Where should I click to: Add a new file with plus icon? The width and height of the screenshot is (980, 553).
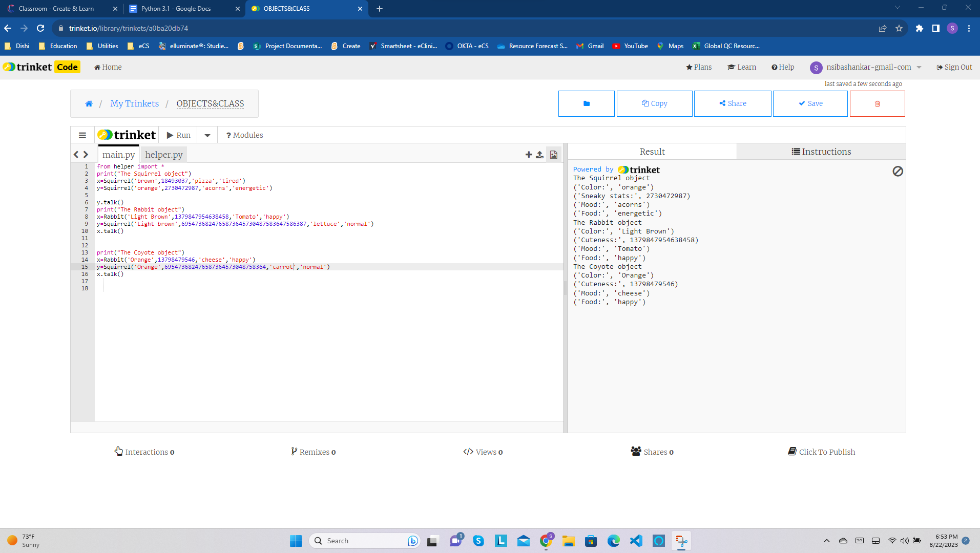coord(529,155)
